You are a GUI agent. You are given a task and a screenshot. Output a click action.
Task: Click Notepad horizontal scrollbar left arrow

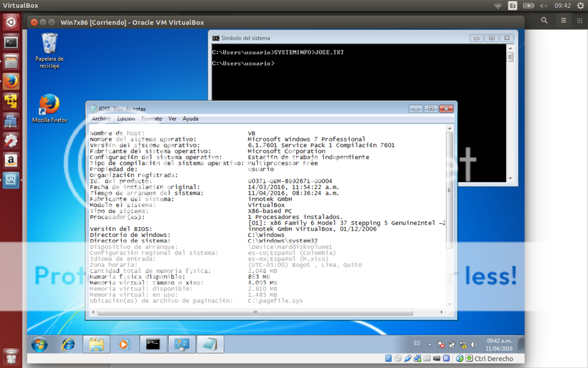(x=94, y=312)
